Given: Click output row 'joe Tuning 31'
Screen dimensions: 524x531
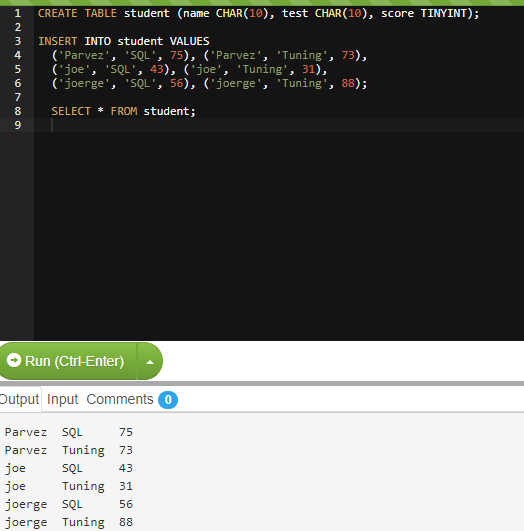Looking at the screenshot, I should (x=69, y=486).
